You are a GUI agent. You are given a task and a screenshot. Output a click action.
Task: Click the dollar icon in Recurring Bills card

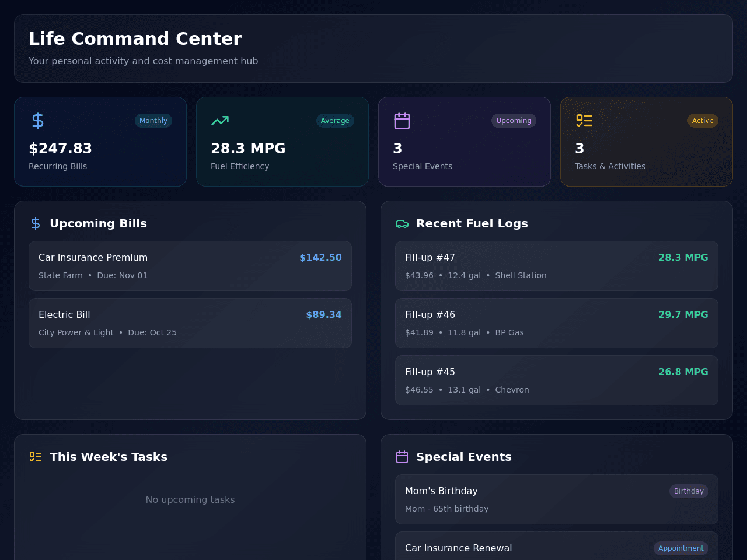click(x=38, y=121)
